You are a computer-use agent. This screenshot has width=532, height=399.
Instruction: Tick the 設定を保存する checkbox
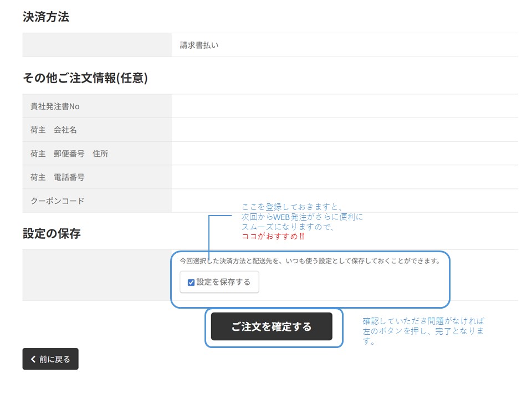coord(191,282)
